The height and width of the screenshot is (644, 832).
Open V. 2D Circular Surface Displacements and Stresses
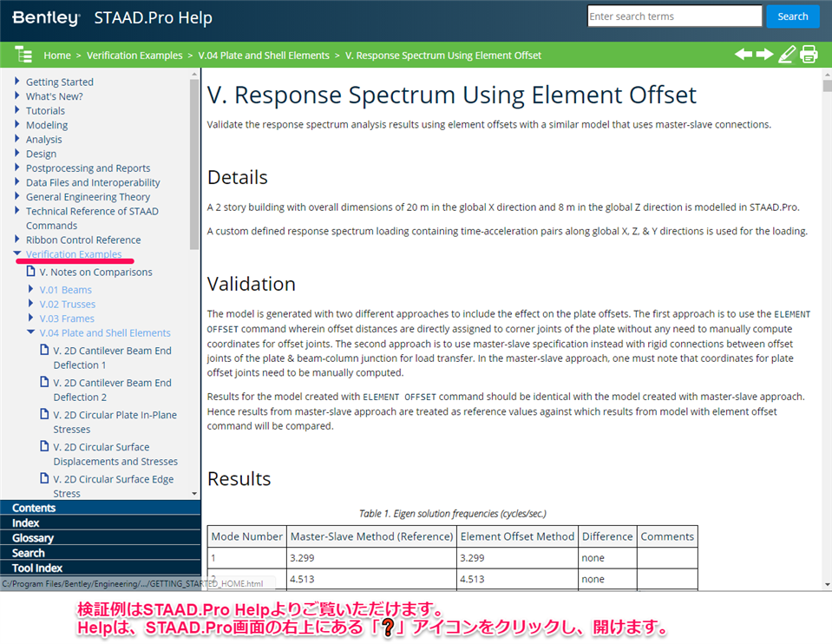click(115, 454)
